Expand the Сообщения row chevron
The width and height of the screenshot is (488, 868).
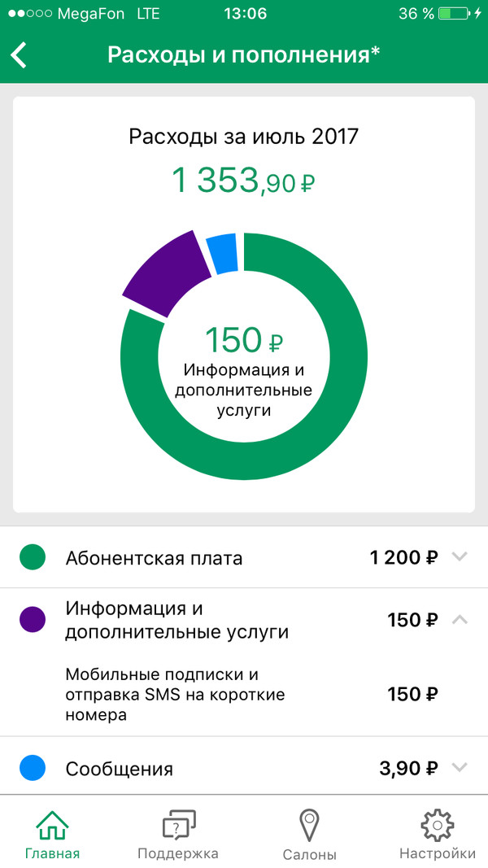(460, 767)
